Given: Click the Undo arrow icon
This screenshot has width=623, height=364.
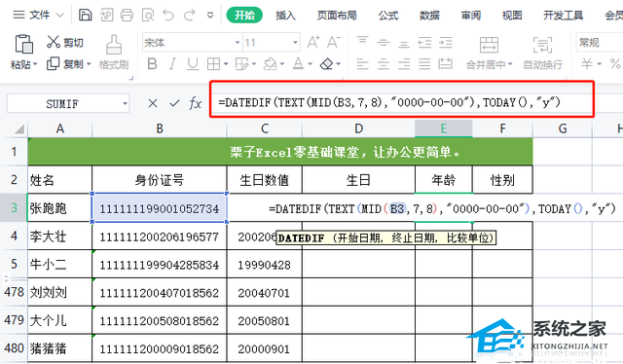Looking at the screenshot, I should point(168,16).
